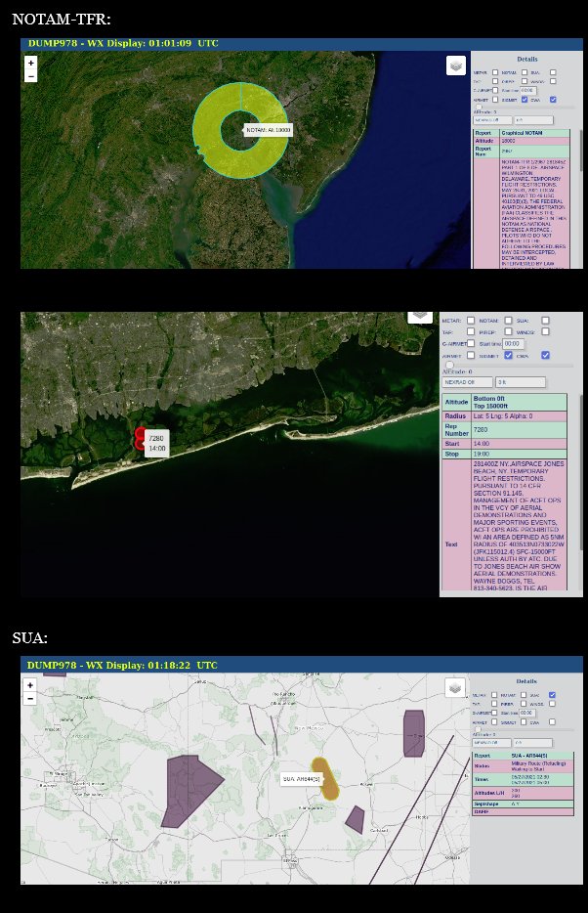Click details scrollbar in 01:01:09 display
This screenshot has width=588, height=913.
pyautogui.click(x=580, y=152)
